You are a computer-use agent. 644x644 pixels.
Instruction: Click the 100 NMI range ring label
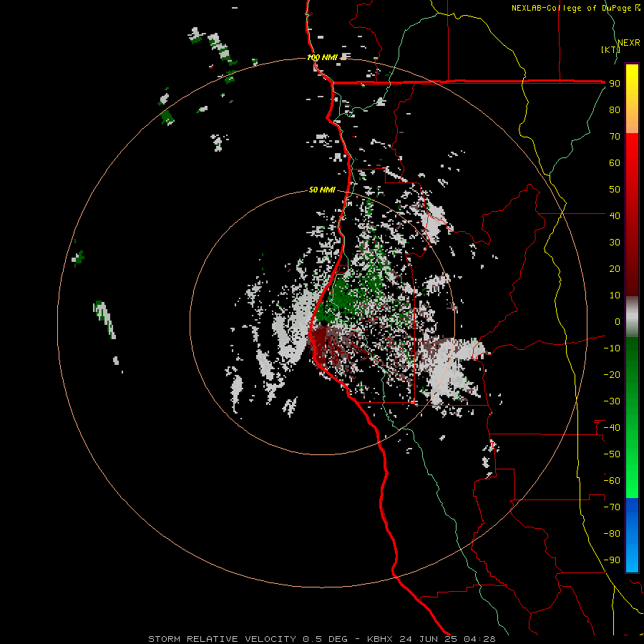click(323, 57)
